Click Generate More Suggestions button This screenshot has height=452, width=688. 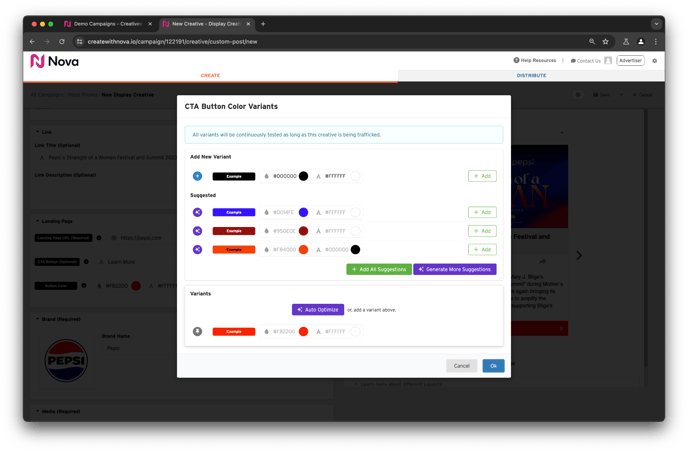pos(455,269)
